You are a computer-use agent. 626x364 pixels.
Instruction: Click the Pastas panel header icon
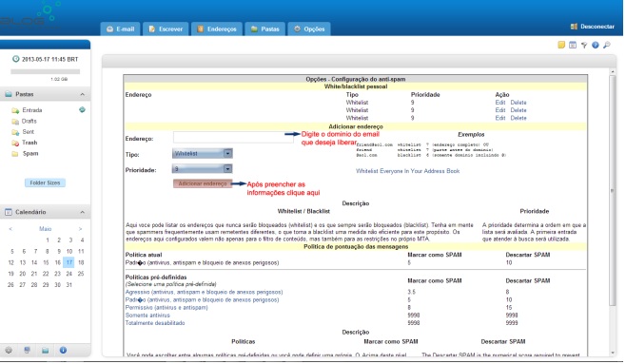tap(9, 94)
